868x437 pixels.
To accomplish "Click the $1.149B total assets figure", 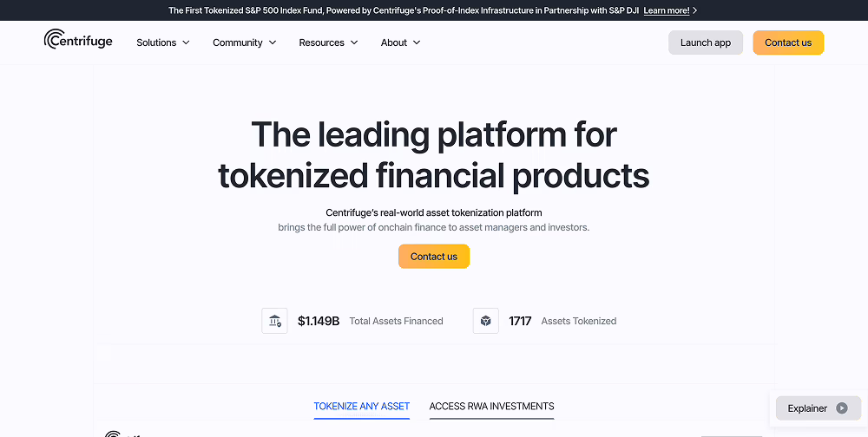I will coord(319,321).
